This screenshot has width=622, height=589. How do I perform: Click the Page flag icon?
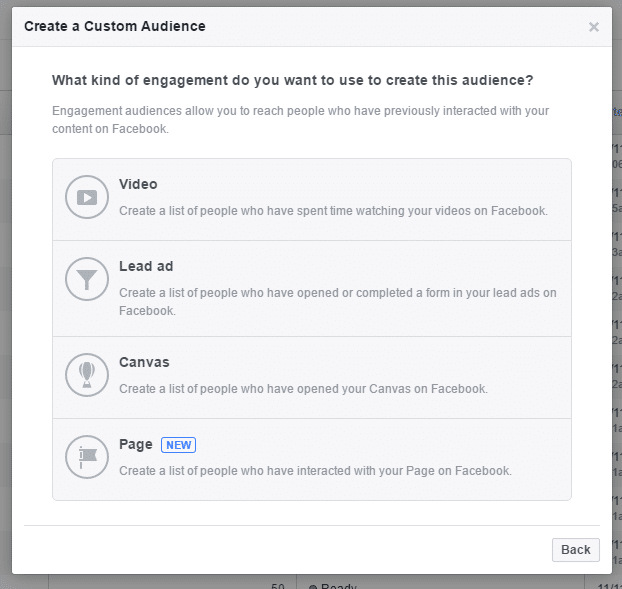tap(87, 457)
